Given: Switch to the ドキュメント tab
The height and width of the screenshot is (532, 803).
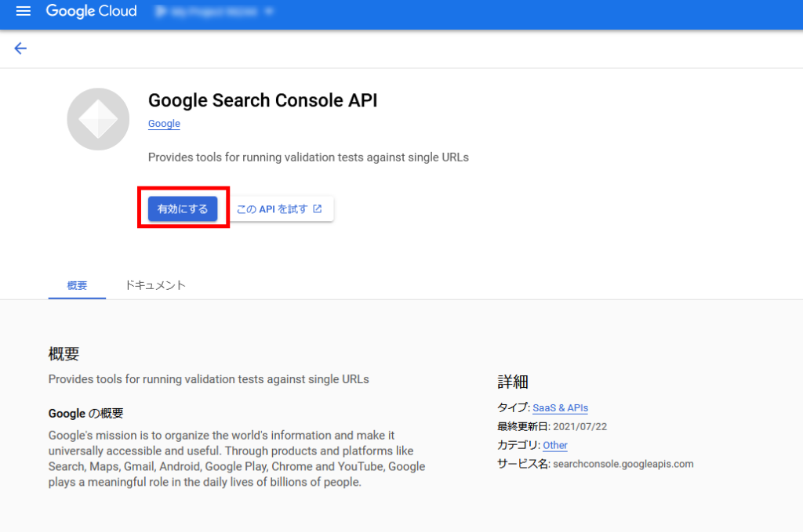Looking at the screenshot, I should point(155,285).
